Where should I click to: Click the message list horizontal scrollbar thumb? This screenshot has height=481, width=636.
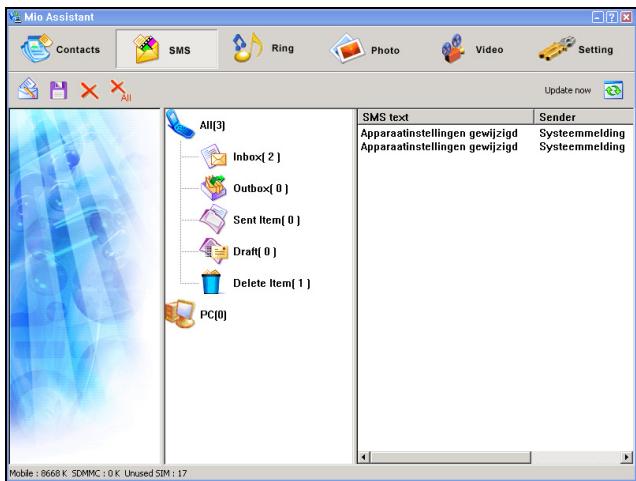click(x=450, y=457)
